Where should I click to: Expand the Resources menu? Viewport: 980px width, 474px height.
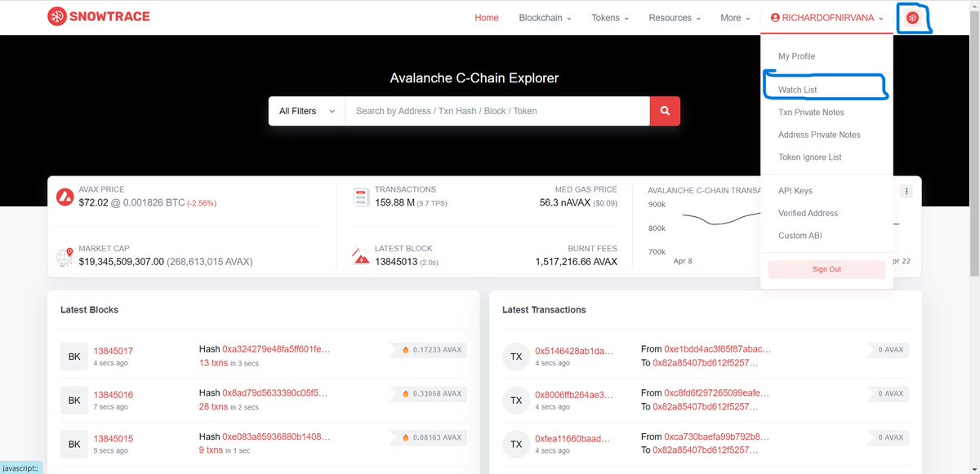675,18
